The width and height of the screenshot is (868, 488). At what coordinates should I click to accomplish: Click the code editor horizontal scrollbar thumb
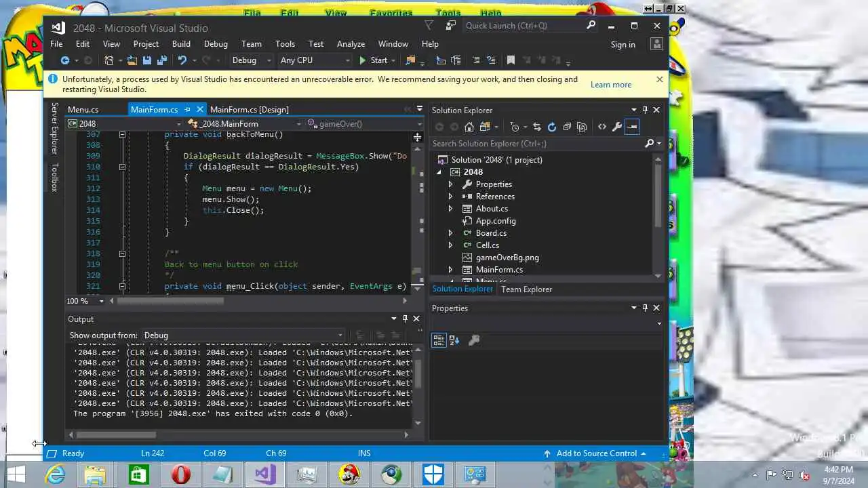pyautogui.click(x=170, y=301)
